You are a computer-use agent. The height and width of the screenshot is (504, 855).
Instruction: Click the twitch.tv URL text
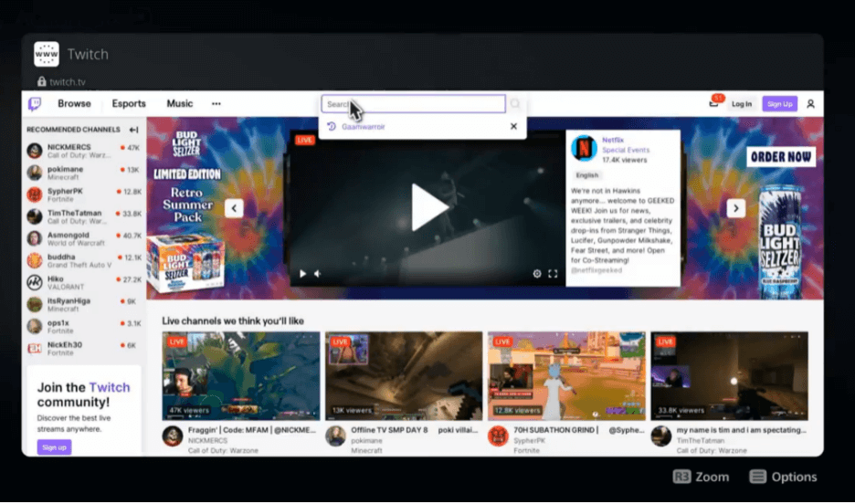[67, 82]
